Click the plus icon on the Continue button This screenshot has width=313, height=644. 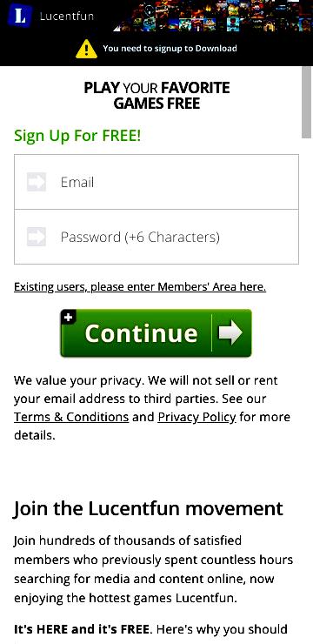point(69,317)
